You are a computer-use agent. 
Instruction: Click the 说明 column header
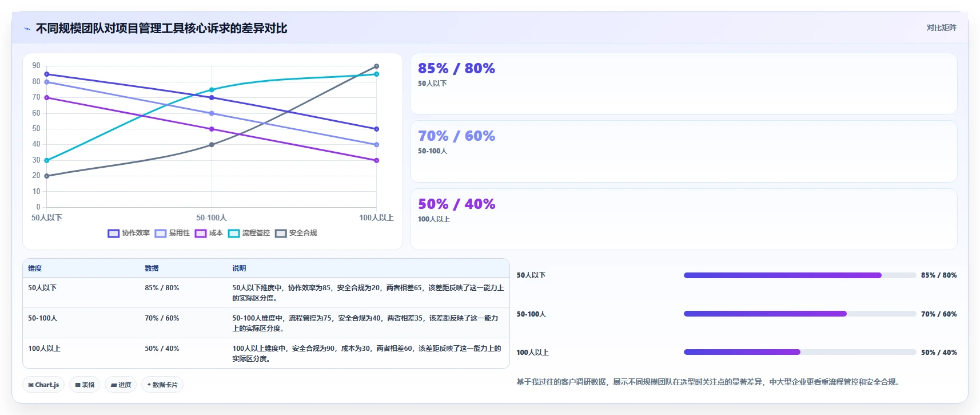click(239, 268)
